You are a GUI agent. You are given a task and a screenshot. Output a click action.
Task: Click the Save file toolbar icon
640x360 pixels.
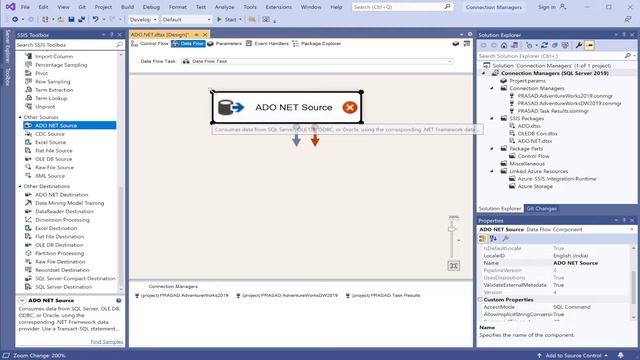click(x=71, y=19)
